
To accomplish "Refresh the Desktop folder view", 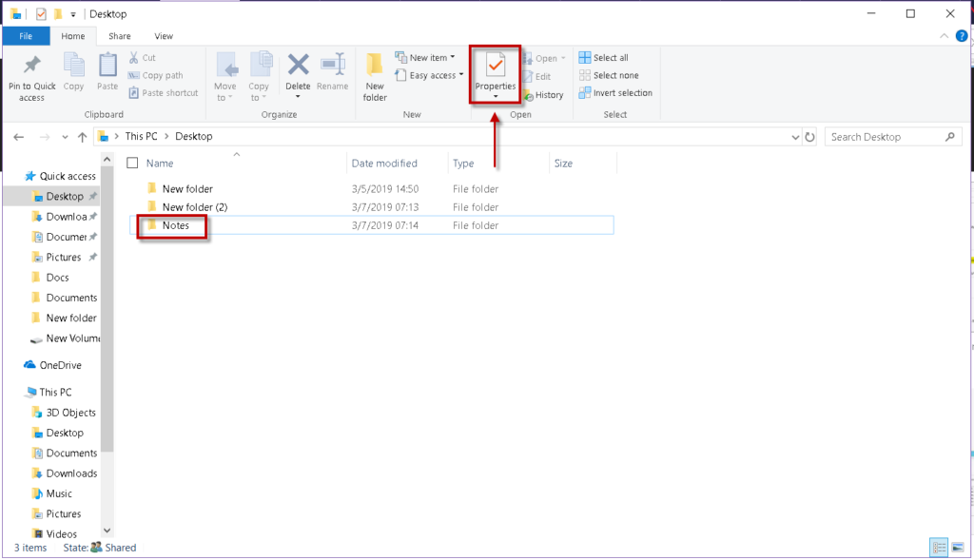I will click(x=810, y=137).
